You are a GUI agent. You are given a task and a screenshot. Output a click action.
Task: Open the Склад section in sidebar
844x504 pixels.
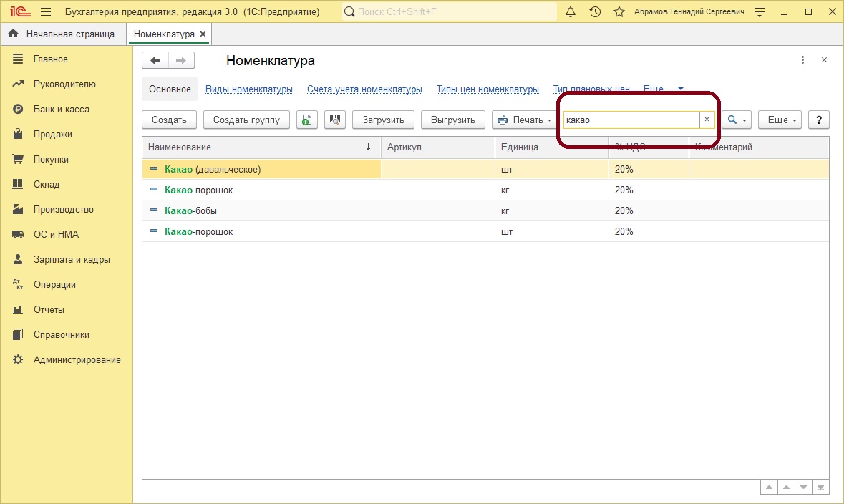point(47,185)
